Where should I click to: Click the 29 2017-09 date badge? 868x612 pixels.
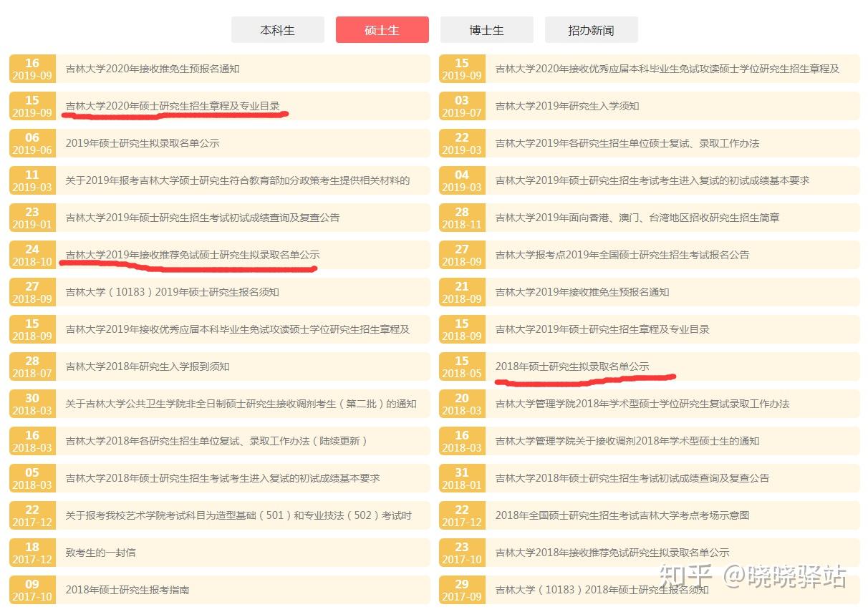click(x=462, y=590)
